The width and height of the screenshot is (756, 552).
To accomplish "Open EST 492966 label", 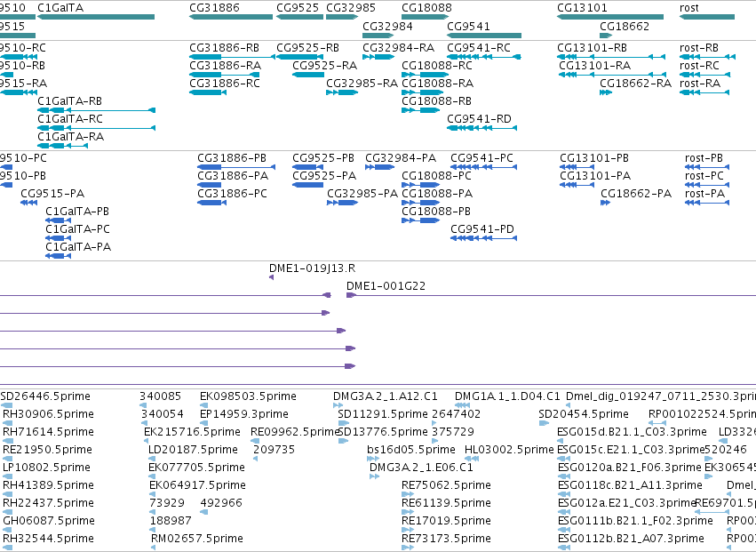I will 221,503.
